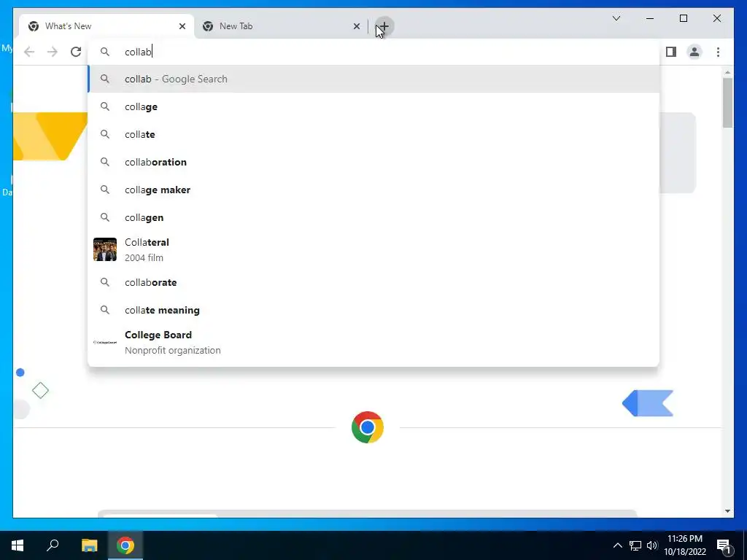Open Chrome three-dot menu
The image size is (747, 560).
tap(718, 52)
